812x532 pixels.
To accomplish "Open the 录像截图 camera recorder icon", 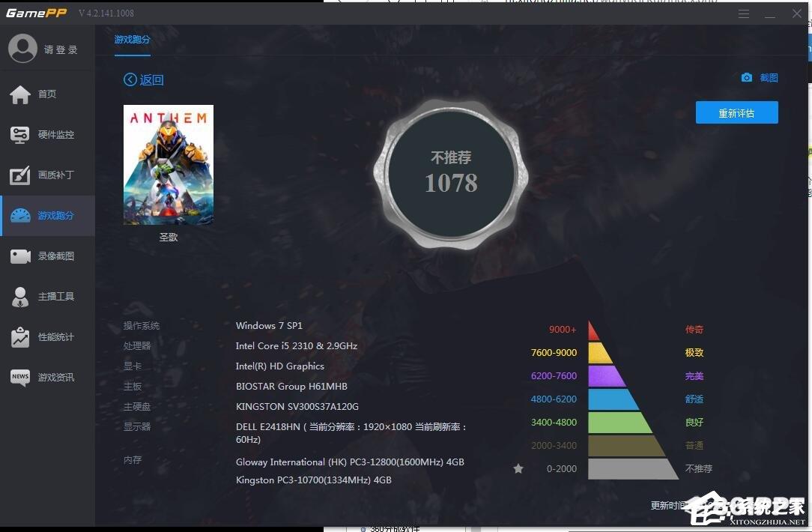I will (20, 256).
